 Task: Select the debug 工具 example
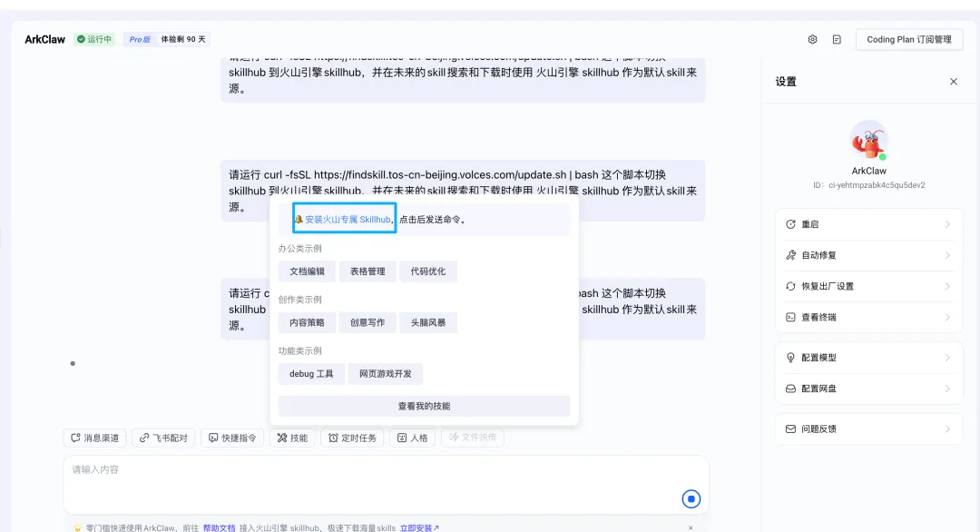(311, 374)
